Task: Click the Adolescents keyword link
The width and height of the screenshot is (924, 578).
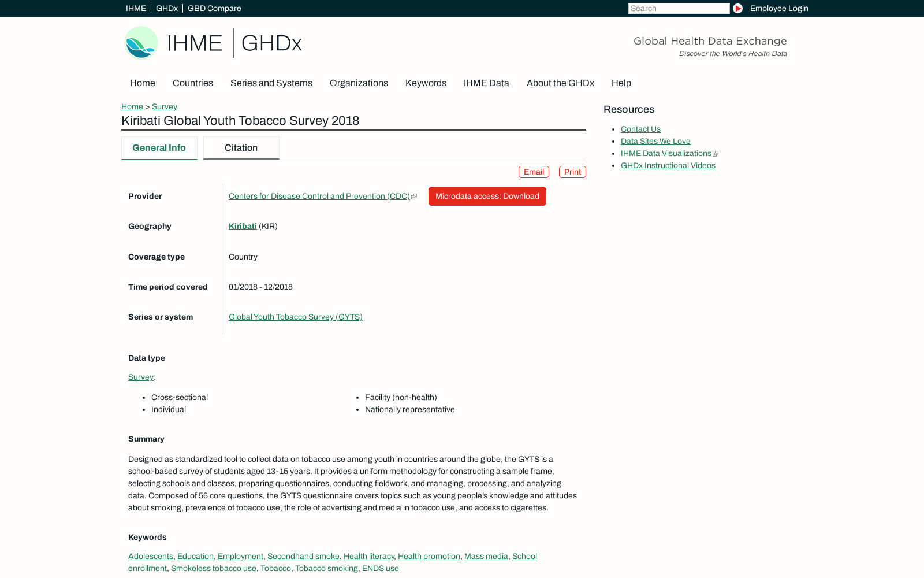Action: [x=151, y=557]
